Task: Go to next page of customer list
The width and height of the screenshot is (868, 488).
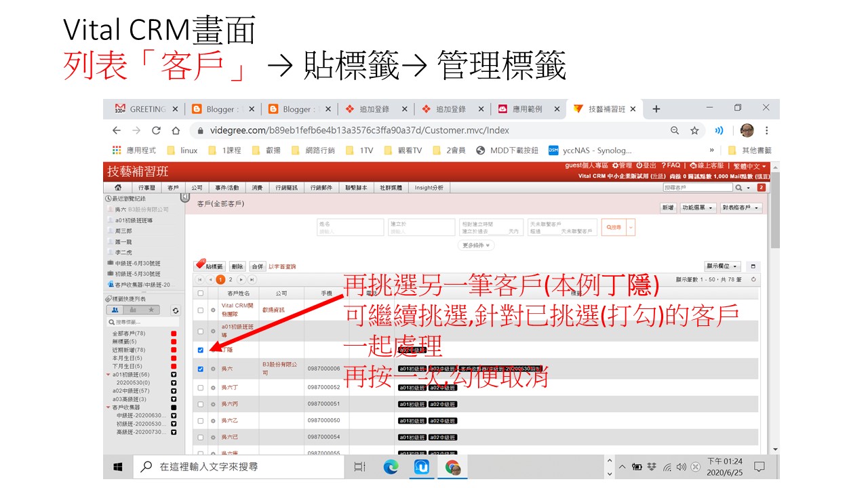Action: [241, 279]
